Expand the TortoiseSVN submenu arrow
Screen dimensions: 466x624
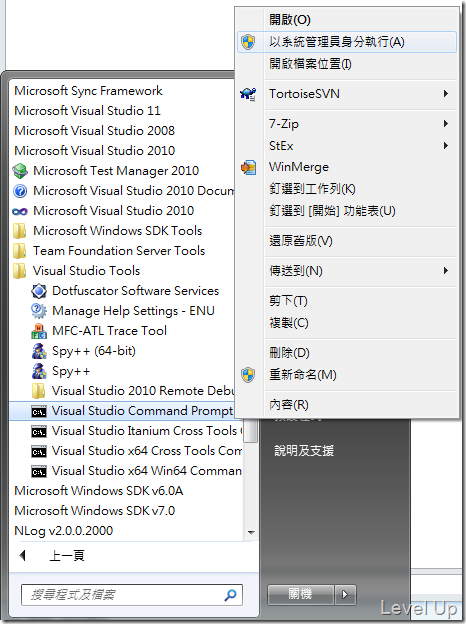pos(446,94)
